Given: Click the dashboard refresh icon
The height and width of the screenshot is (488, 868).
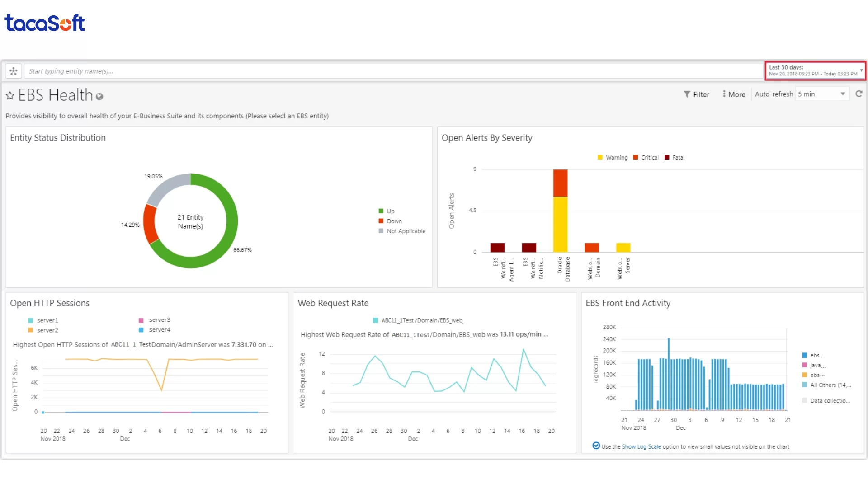Looking at the screenshot, I should [x=859, y=94].
